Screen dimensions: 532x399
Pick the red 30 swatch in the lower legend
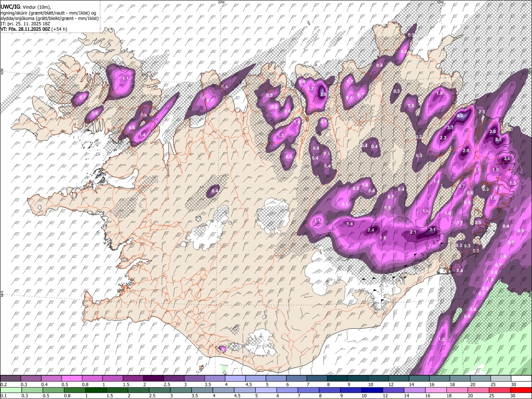click(x=520, y=390)
